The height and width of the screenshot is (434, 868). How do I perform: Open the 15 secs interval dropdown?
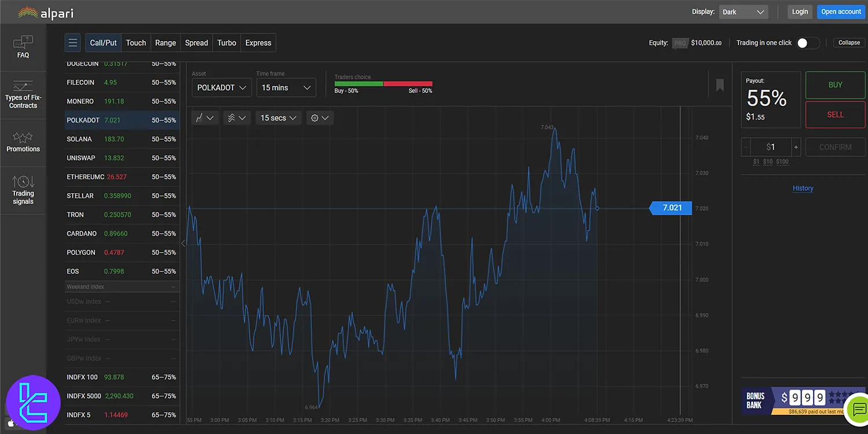coord(278,118)
